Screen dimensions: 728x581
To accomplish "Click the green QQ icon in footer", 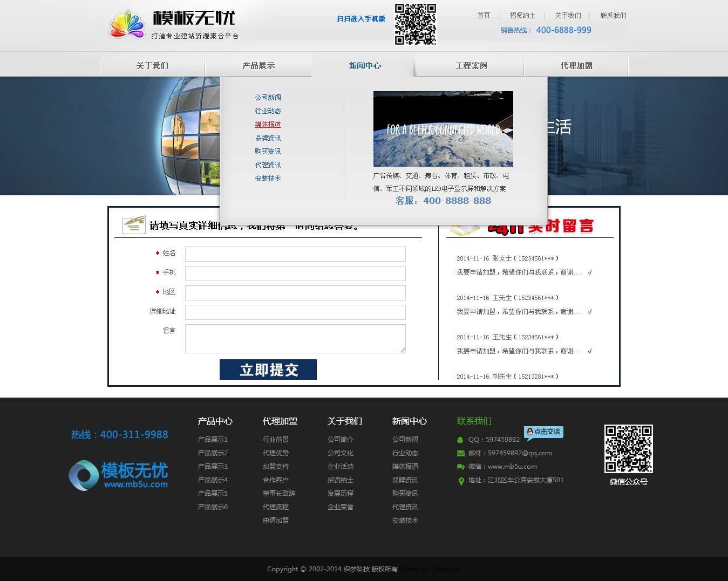I will (460, 440).
